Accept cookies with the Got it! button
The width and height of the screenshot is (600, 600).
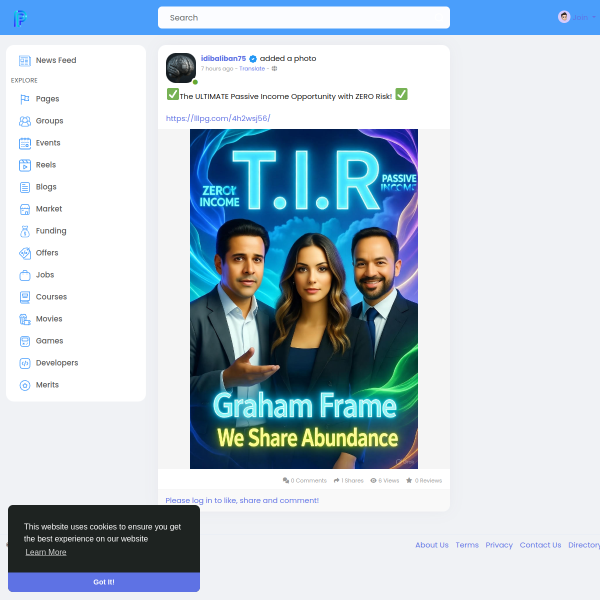104,582
